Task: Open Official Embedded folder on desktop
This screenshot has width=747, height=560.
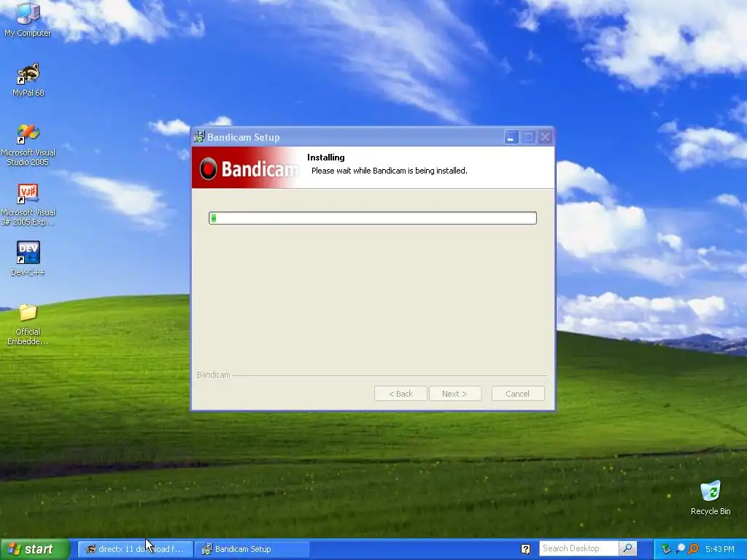Action: click(x=28, y=324)
